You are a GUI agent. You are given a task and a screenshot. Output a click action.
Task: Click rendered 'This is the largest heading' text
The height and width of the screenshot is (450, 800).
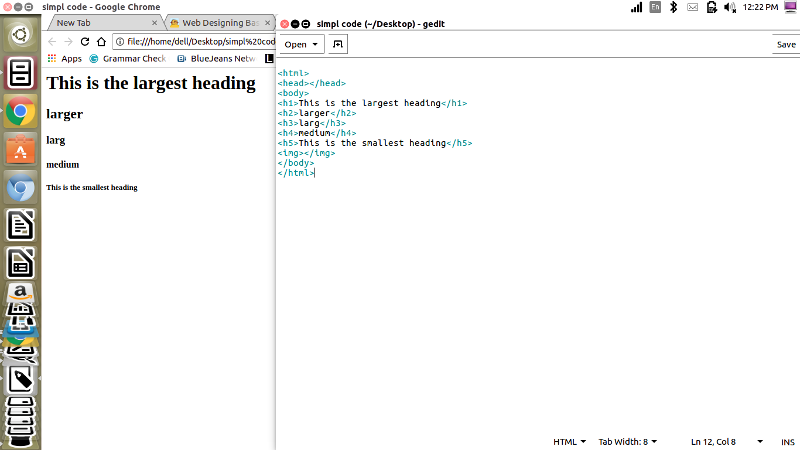(x=151, y=83)
